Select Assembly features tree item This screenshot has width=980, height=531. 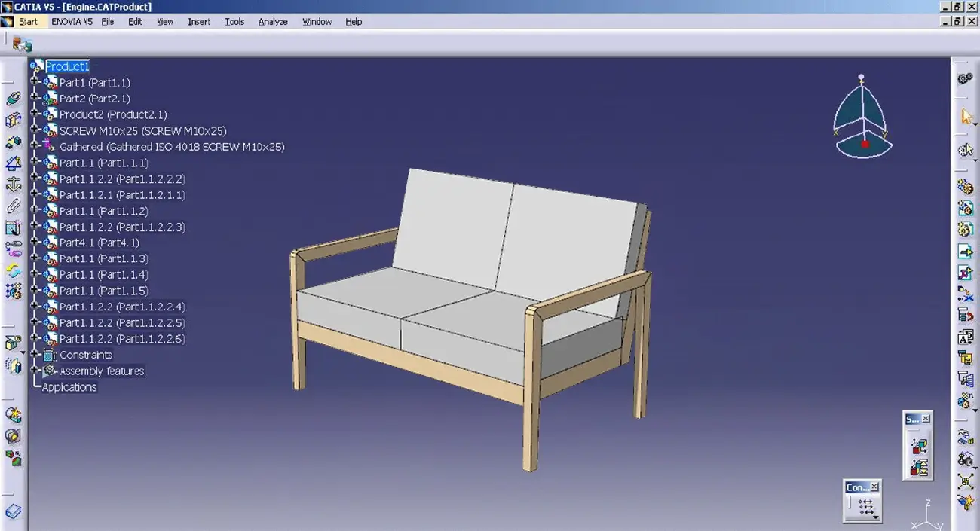[x=102, y=371]
